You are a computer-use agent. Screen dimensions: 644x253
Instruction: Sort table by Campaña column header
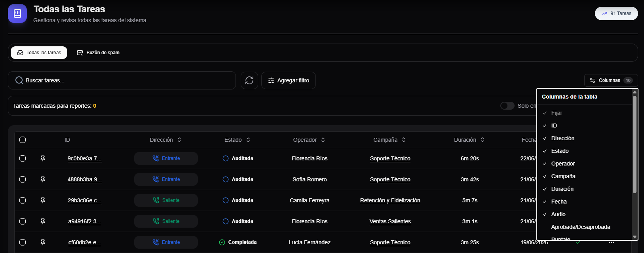click(389, 140)
